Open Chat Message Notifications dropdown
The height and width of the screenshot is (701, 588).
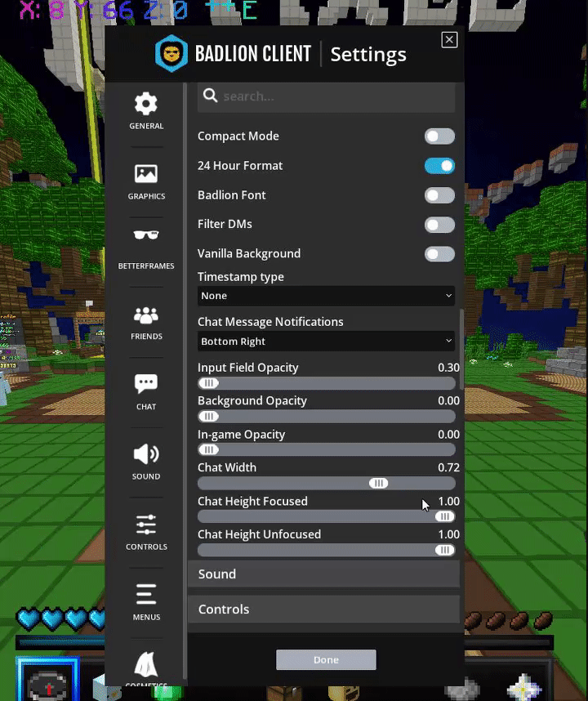pyautogui.click(x=326, y=342)
